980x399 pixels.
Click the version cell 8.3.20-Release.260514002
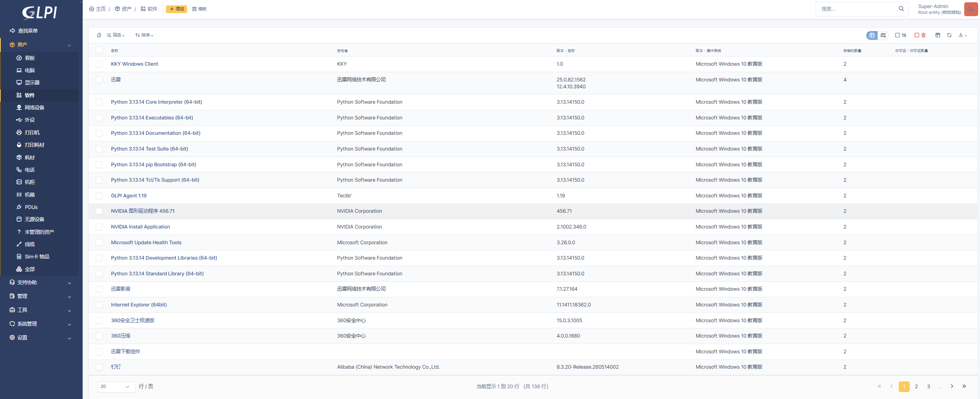(x=587, y=367)
